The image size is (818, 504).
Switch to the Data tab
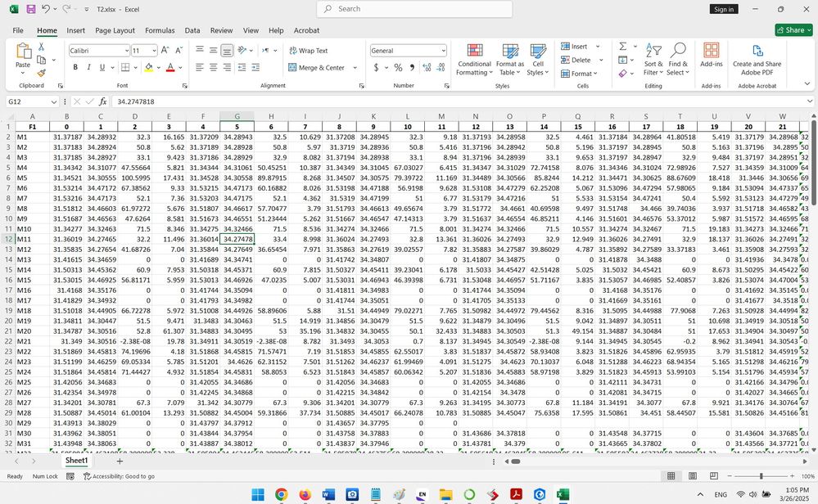point(192,30)
